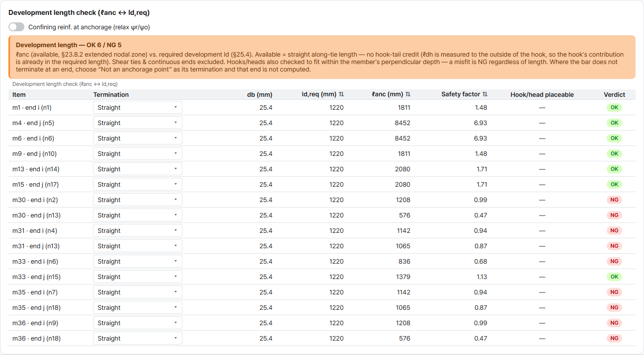This screenshot has width=644, height=355.
Task: Select the row label m13 · end i (n14)
Action: click(x=36, y=169)
